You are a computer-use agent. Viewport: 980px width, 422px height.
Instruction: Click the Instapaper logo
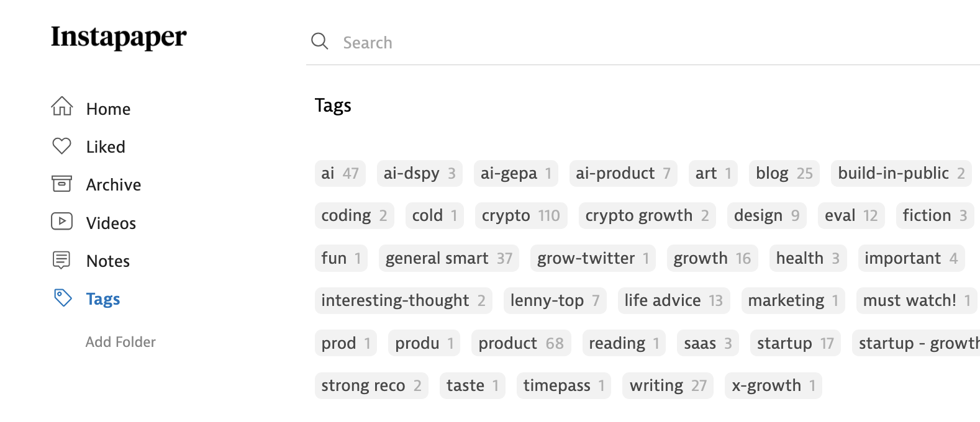coord(119,37)
